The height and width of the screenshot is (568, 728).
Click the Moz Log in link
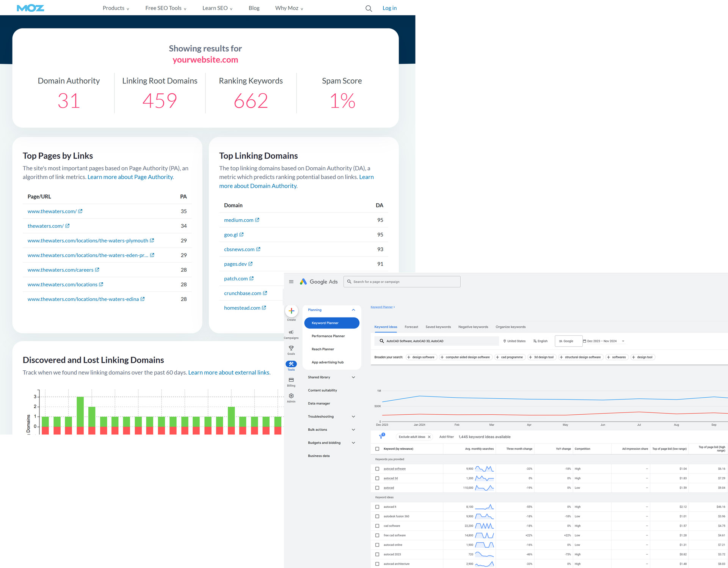tap(389, 8)
